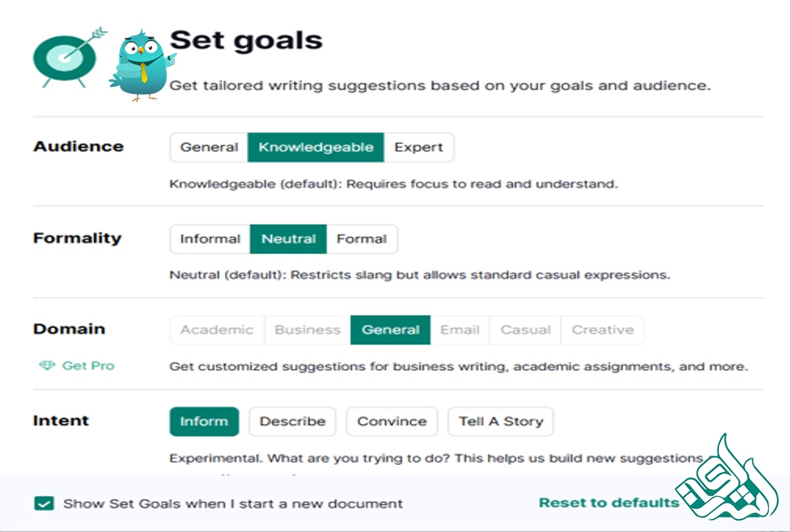
Task: Click Reset to defaults link
Action: [x=608, y=503]
